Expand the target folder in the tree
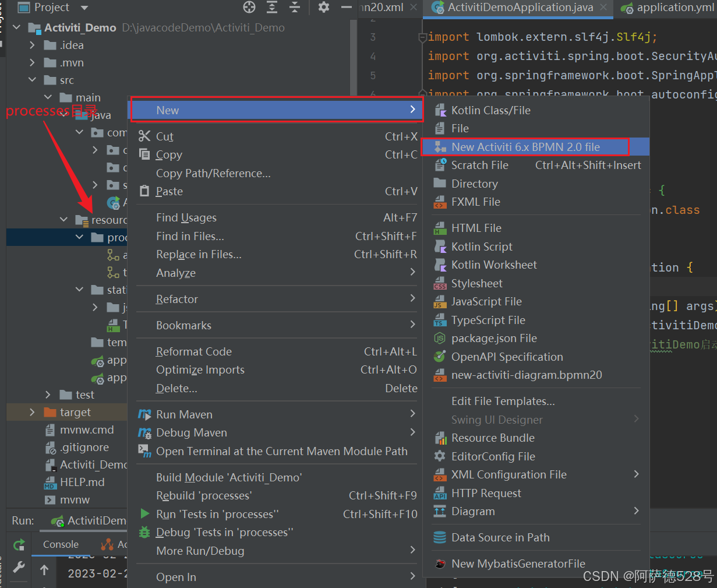 [x=33, y=411]
